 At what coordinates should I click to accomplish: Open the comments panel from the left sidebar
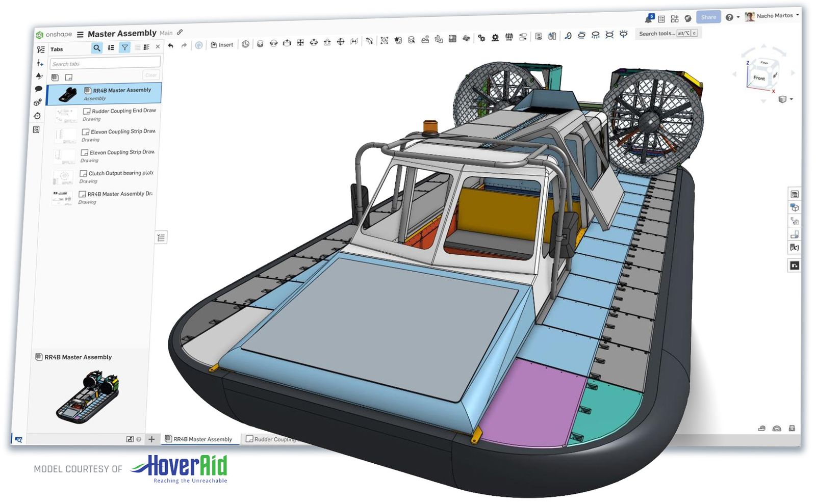click(x=39, y=90)
